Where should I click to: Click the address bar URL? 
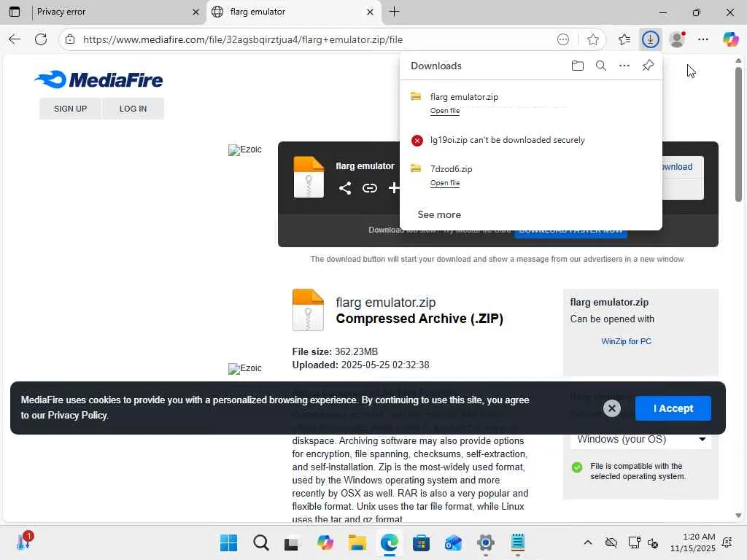pos(242,39)
